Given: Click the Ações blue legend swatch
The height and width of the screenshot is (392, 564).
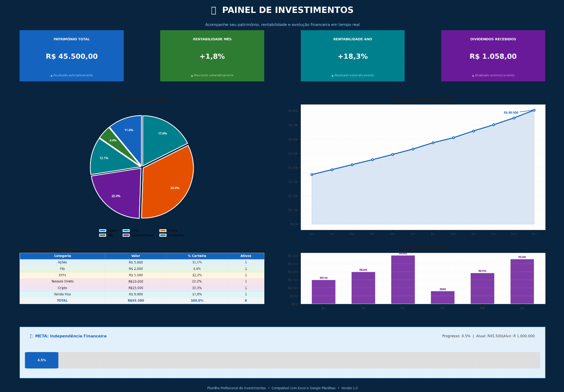Looking at the screenshot, I should 103,231.
